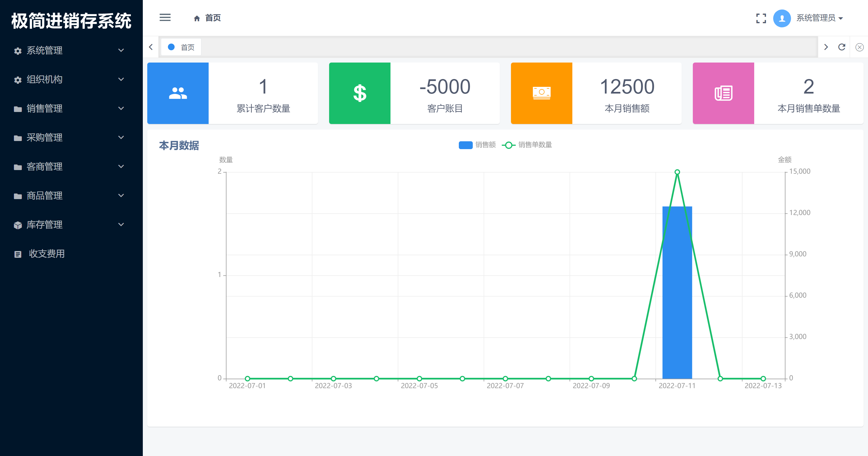Toggle 销售单数量 series in chart legend

pos(527,145)
